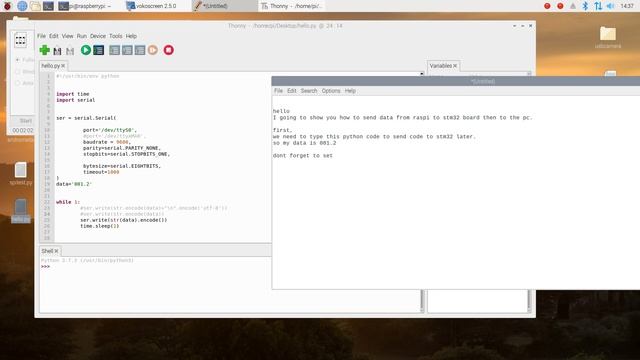Image resolution: width=640 pixels, height=360 pixels.
Task: Select Fullscreen radio in vokoscreen
Action: [x=18, y=60]
